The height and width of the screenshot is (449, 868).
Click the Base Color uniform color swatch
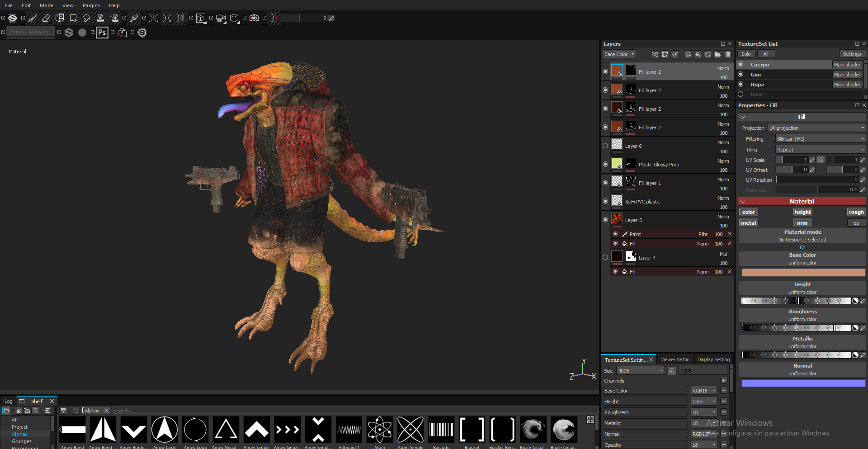pos(803,272)
